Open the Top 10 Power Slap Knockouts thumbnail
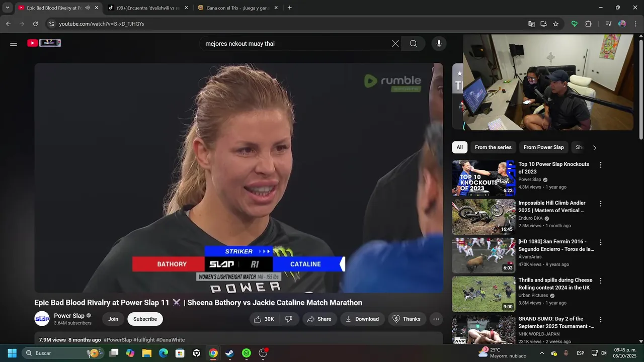The width and height of the screenshot is (644, 362). (x=484, y=178)
